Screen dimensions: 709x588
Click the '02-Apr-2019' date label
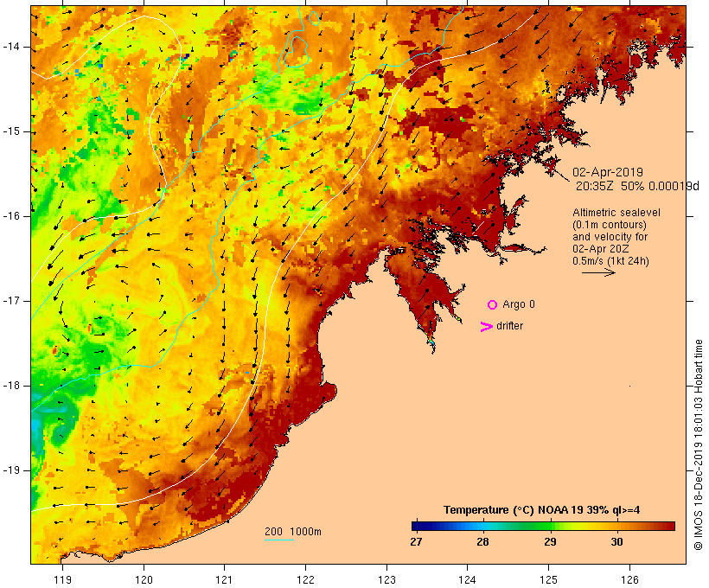(607, 172)
